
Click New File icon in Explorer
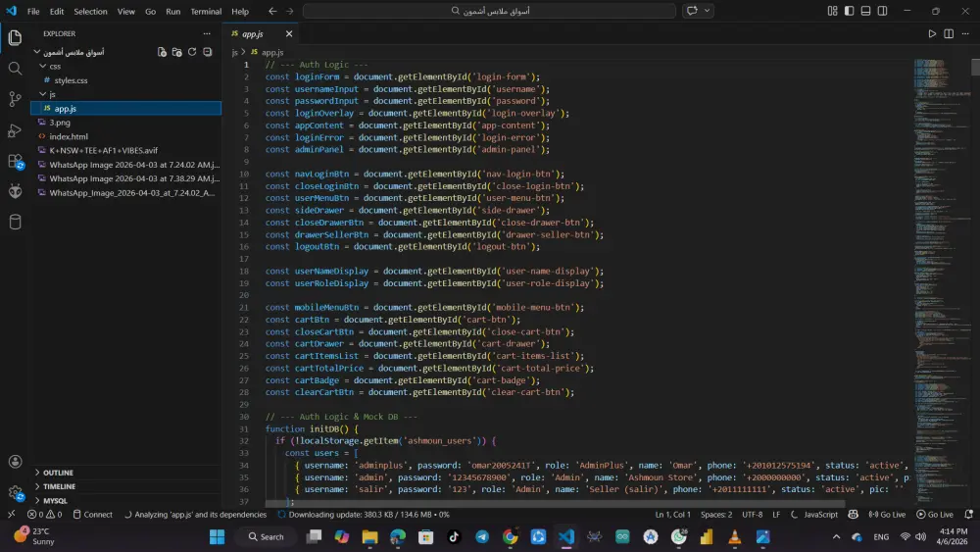162,52
